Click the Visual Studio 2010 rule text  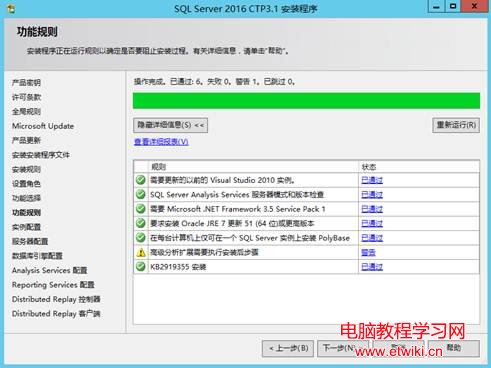223,180
